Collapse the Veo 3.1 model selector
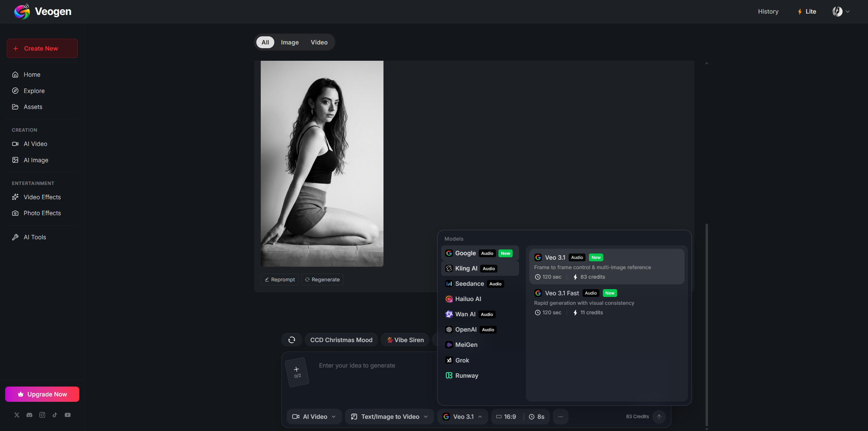This screenshot has height=431, width=868. (481, 417)
